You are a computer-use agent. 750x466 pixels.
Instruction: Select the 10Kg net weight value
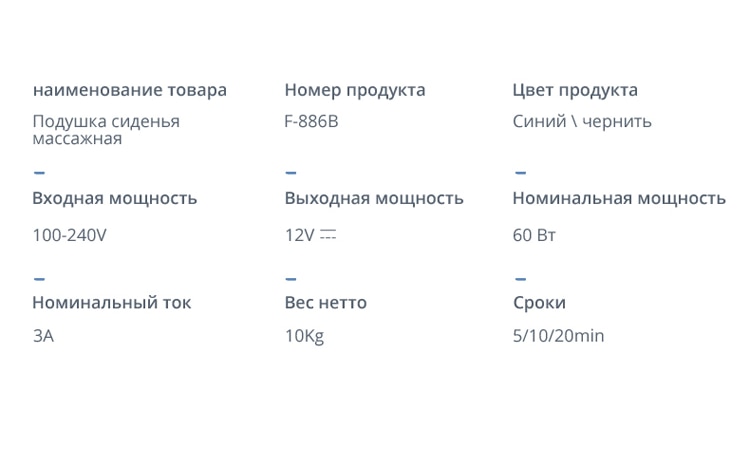pyautogui.click(x=304, y=336)
